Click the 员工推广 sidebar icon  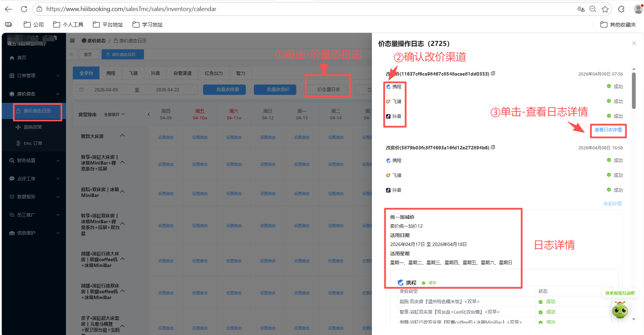[x=11, y=215]
